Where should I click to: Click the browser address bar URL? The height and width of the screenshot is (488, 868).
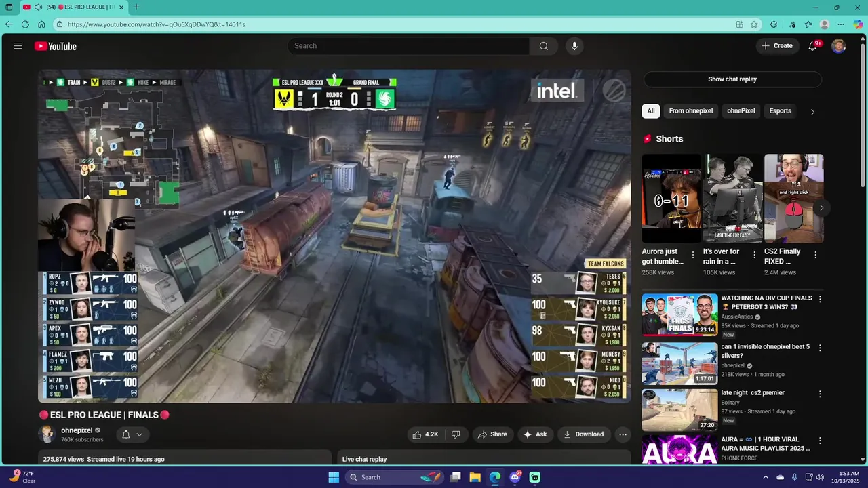click(157, 24)
